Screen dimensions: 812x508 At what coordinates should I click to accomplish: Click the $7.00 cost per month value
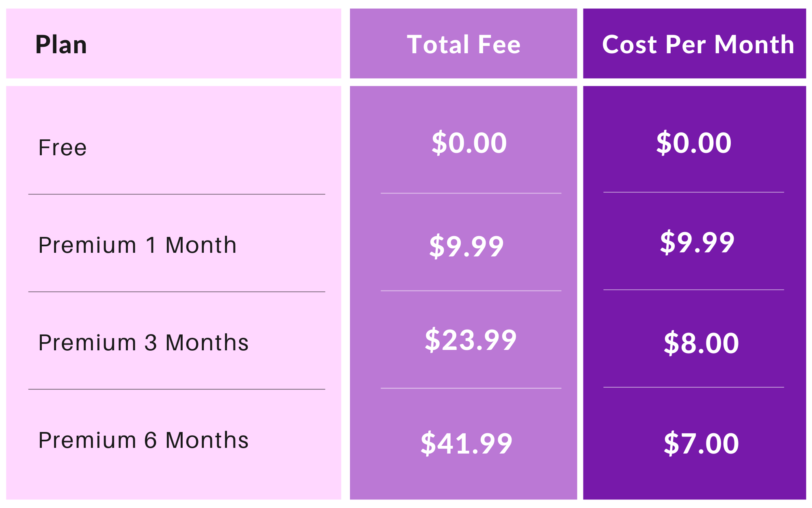pos(701,443)
